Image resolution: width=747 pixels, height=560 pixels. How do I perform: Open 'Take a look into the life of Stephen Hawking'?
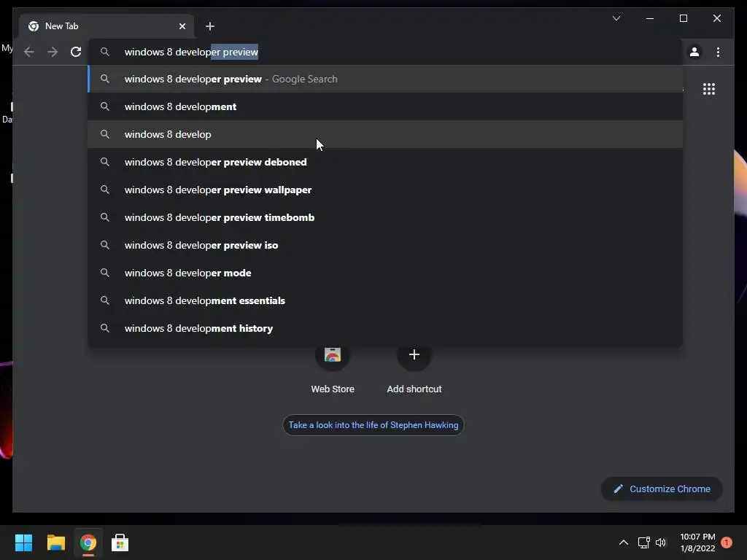pyautogui.click(x=373, y=425)
